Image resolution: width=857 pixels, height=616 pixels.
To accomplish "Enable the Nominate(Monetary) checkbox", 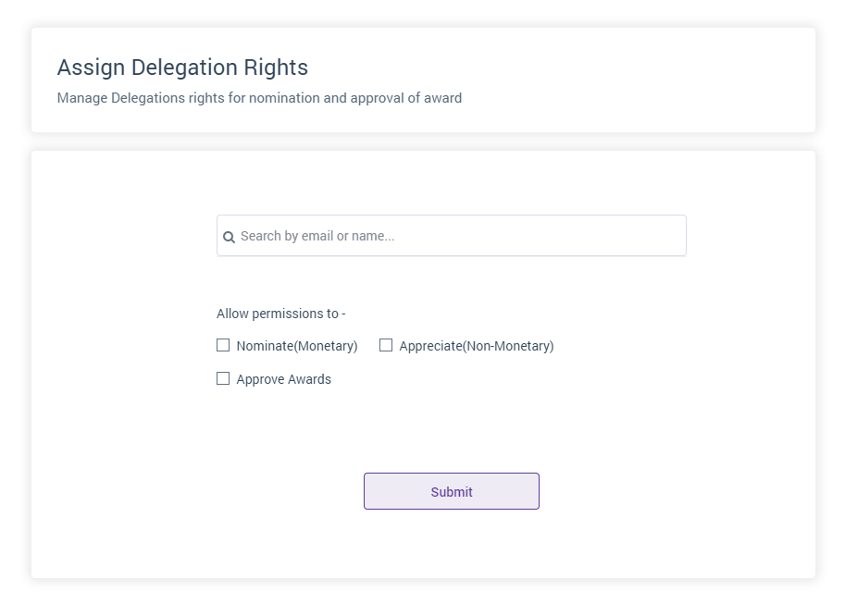I will pos(223,345).
